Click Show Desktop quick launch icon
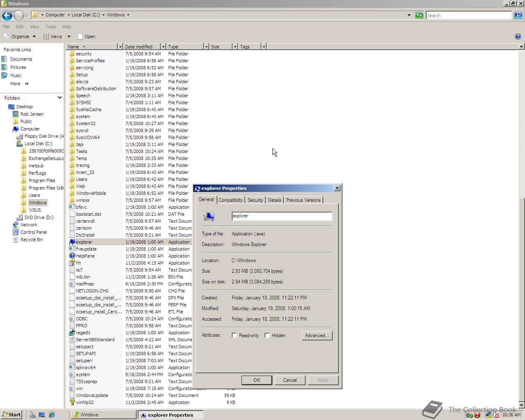Screen dimensions: 525x420 click(x=42, y=415)
